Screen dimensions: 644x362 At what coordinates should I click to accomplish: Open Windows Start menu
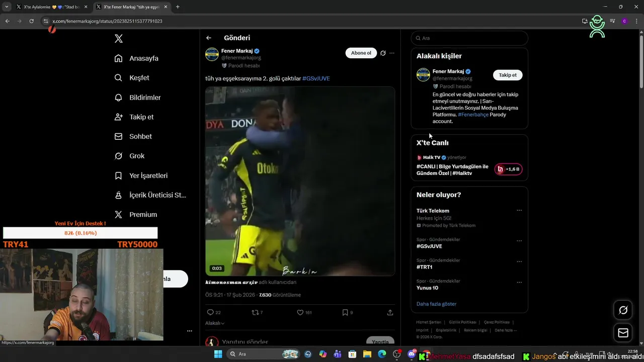(218, 354)
